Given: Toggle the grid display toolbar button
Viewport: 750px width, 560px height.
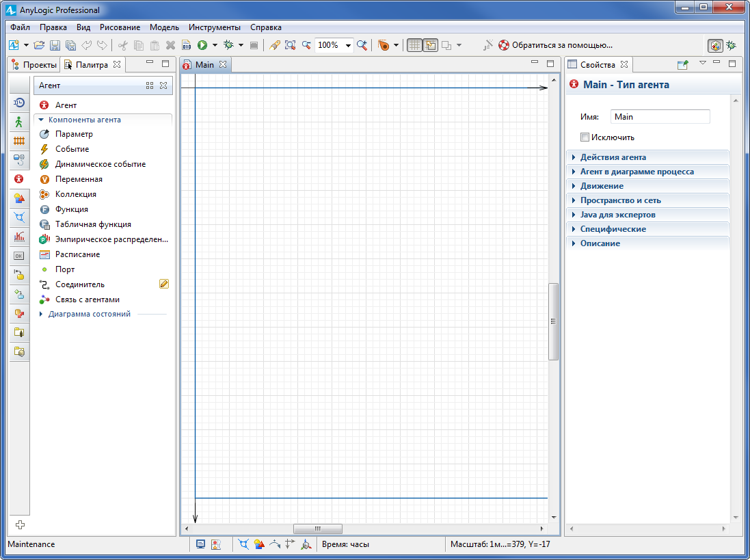Looking at the screenshot, I should coord(414,45).
